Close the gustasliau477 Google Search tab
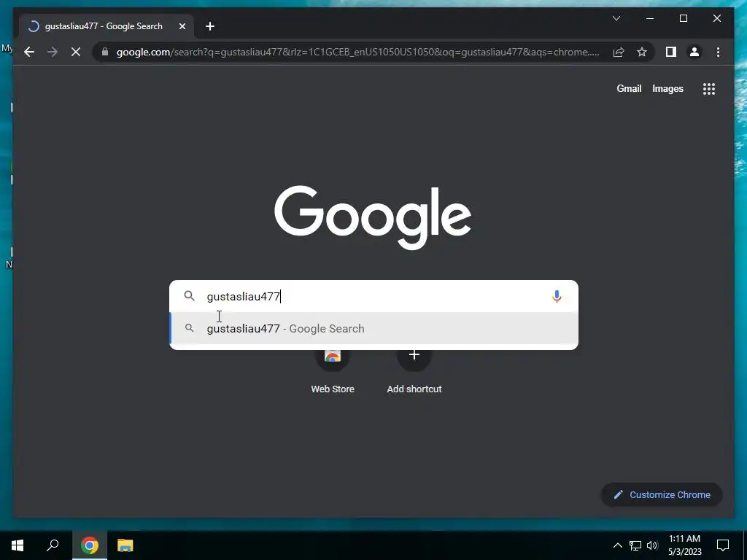Screen dimensions: 747x560 click(182, 26)
